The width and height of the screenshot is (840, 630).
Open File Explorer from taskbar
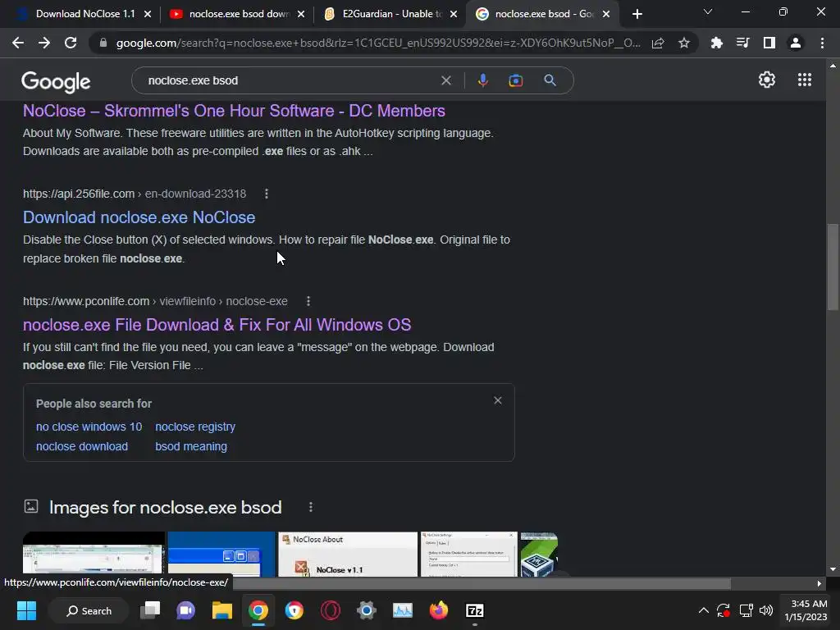[221, 610]
